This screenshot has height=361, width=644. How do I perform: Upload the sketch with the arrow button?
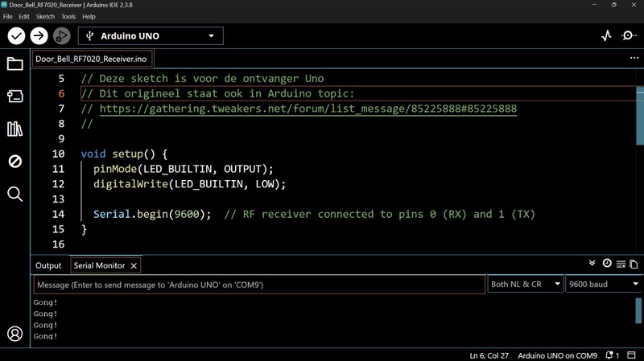39,36
